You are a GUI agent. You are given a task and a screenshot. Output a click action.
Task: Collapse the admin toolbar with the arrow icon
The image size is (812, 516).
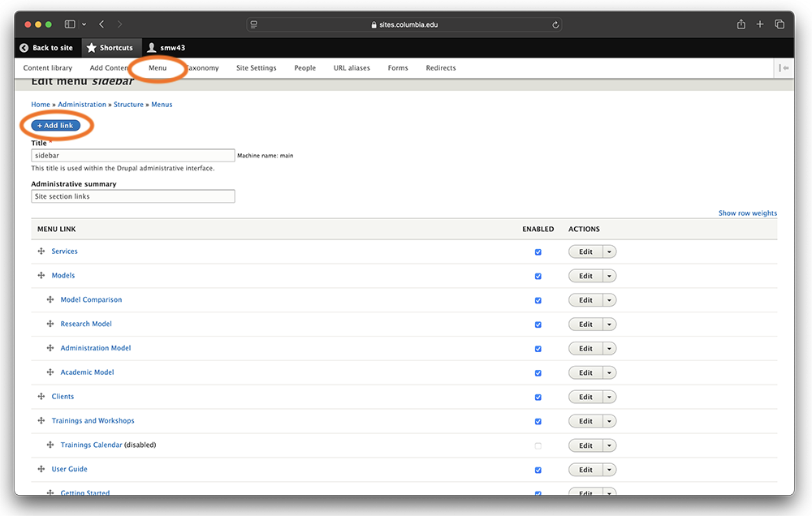click(782, 67)
